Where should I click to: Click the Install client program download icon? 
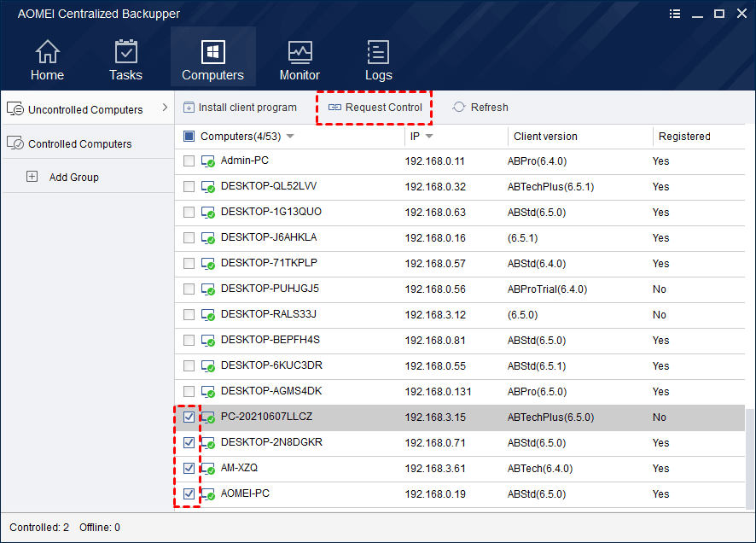pos(189,107)
